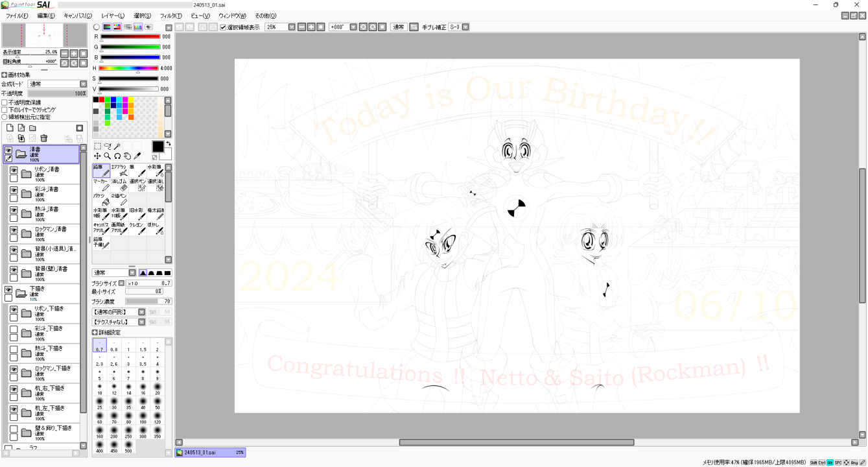Open the 手ブレ補正 stabilizer dropdown
Viewport: 868px width, 467px height.
pyautogui.click(x=465, y=27)
